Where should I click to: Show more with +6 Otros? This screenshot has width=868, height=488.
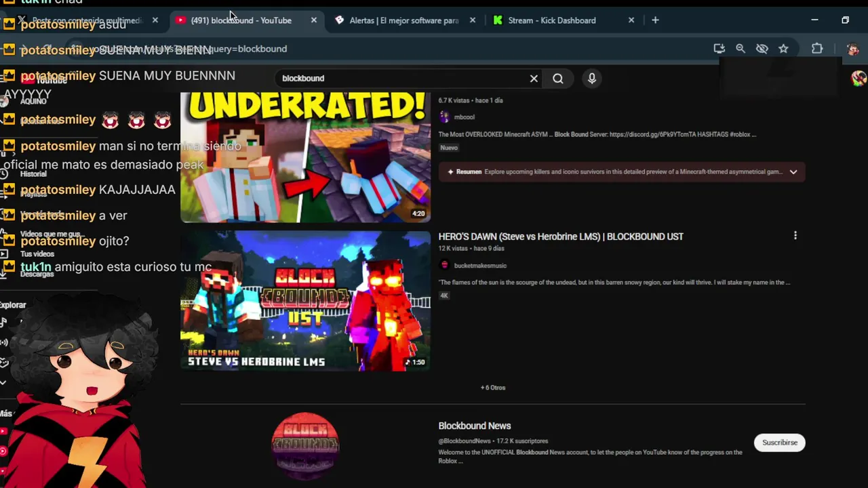coord(493,388)
